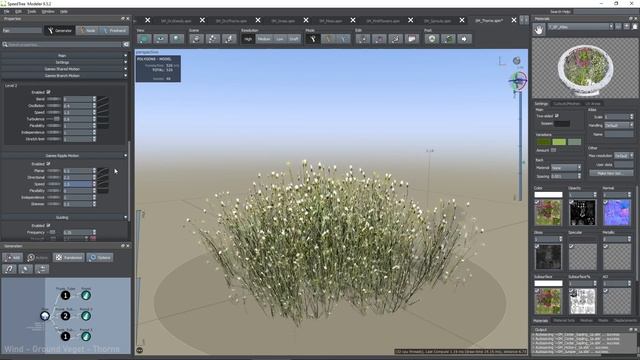Click the first Scene toolbar icon

196,39
